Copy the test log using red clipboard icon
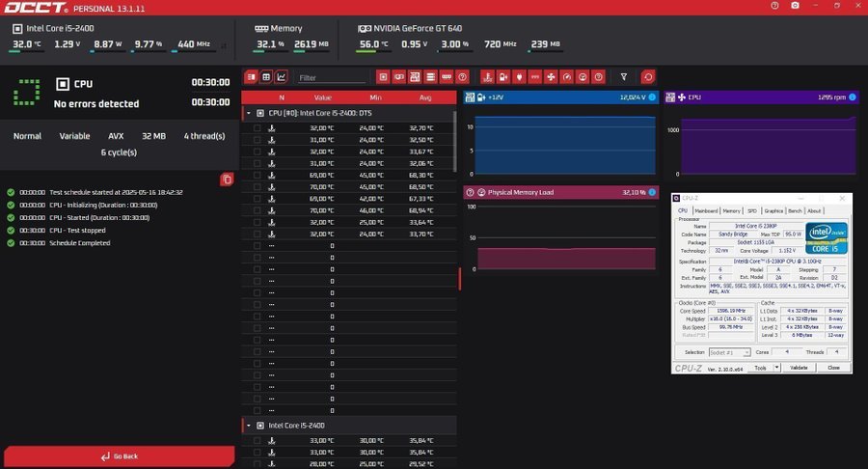This screenshot has width=868, height=469. pos(227,179)
